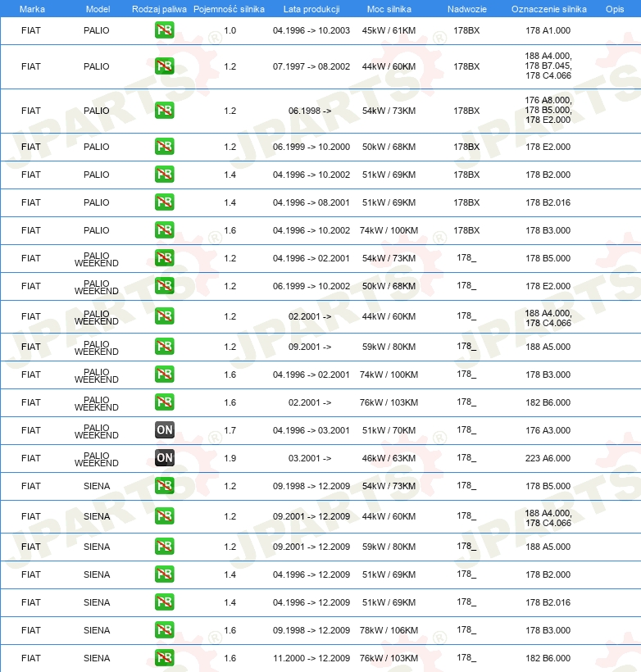Viewport: 641px width, 672px height.
Task: Click the ON diesel icon in the 1.7 row
Action: 164,430
